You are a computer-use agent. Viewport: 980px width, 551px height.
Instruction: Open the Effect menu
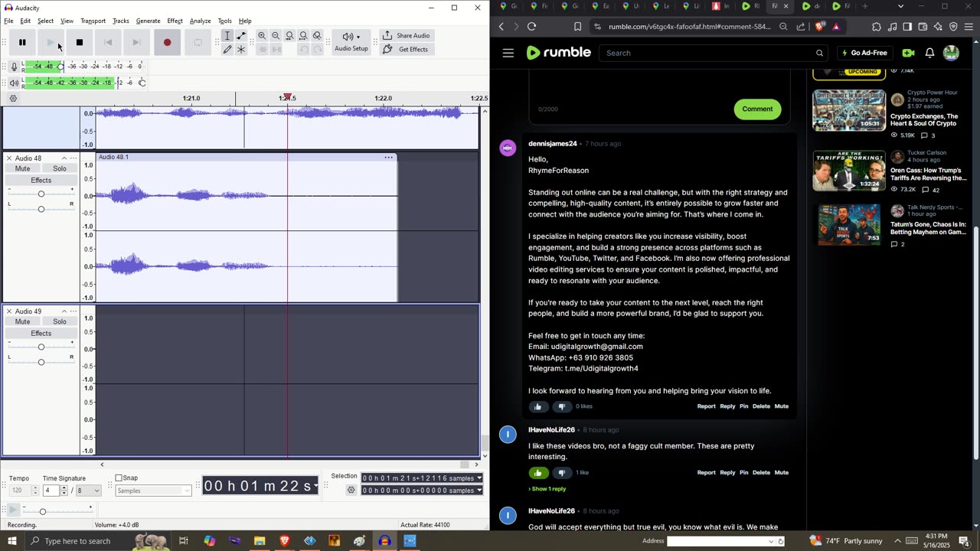coord(175,21)
